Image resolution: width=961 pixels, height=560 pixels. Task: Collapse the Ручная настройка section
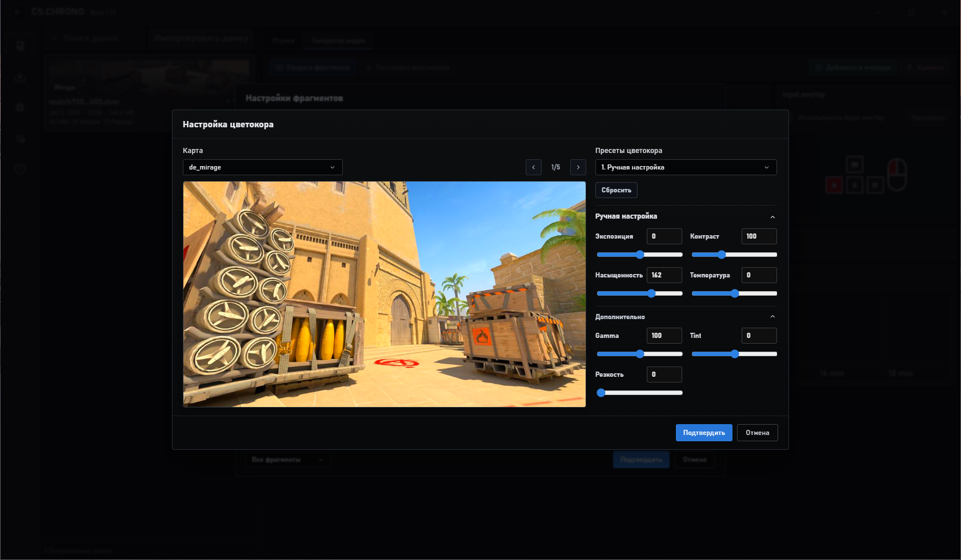click(772, 217)
